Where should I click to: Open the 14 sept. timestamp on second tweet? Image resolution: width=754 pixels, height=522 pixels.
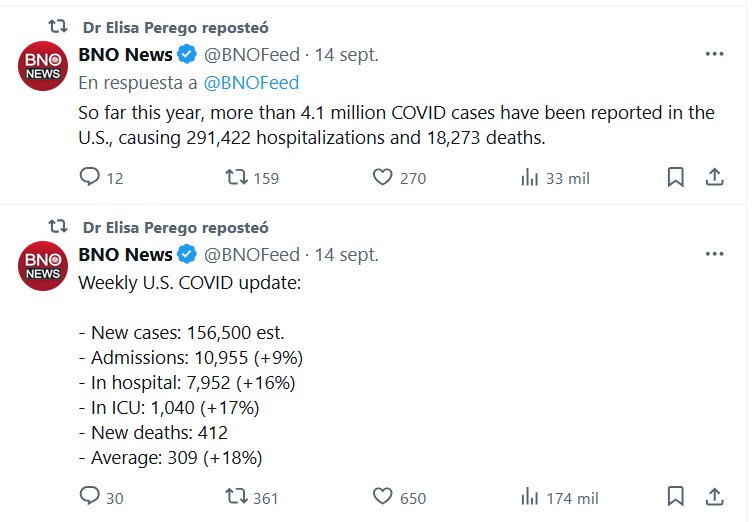tap(348, 255)
